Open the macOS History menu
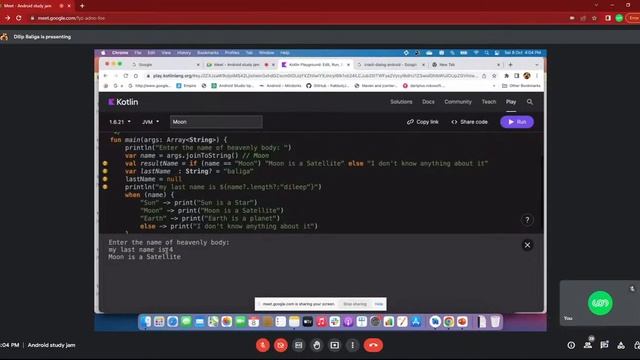Screen dimensions: 640x360 tap(184, 53)
